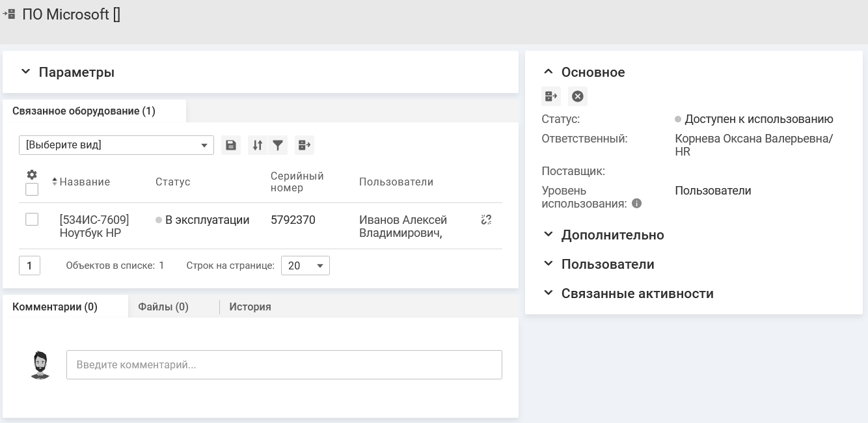This screenshot has width=868, height=423.
Task: Switch to the Файлы (0) tab
Action: 163,307
